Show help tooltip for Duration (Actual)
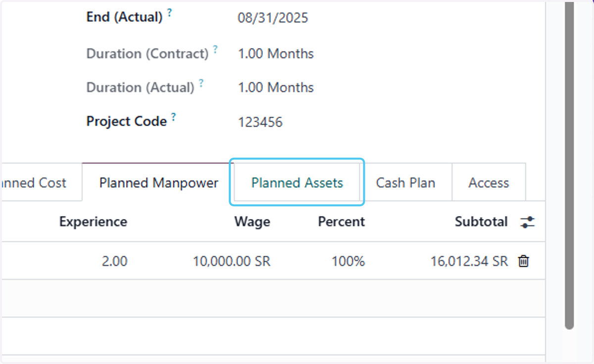The height and width of the screenshot is (364, 594). pyautogui.click(x=201, y=83)
